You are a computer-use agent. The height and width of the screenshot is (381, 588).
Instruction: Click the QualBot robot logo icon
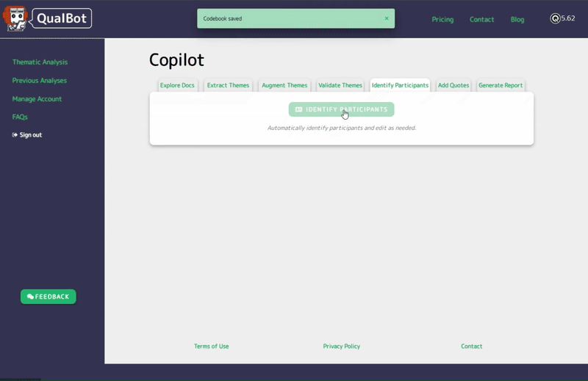click(17, 19)
